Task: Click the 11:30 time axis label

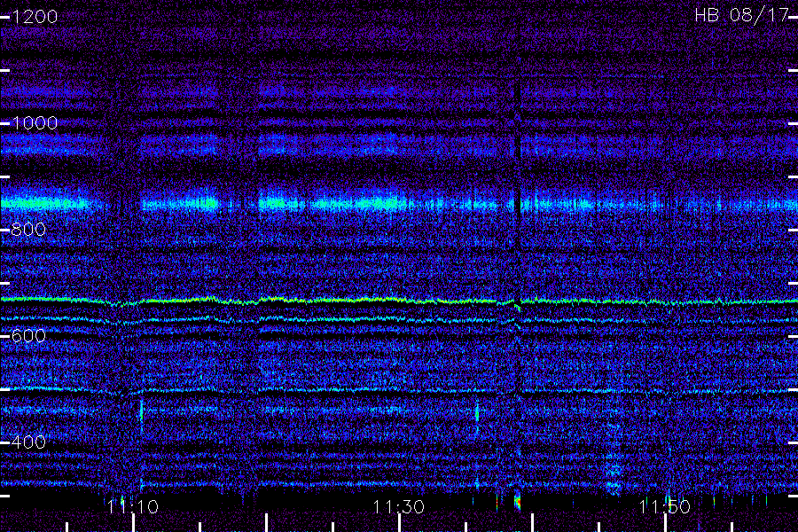Action: (x=398, y=507)
